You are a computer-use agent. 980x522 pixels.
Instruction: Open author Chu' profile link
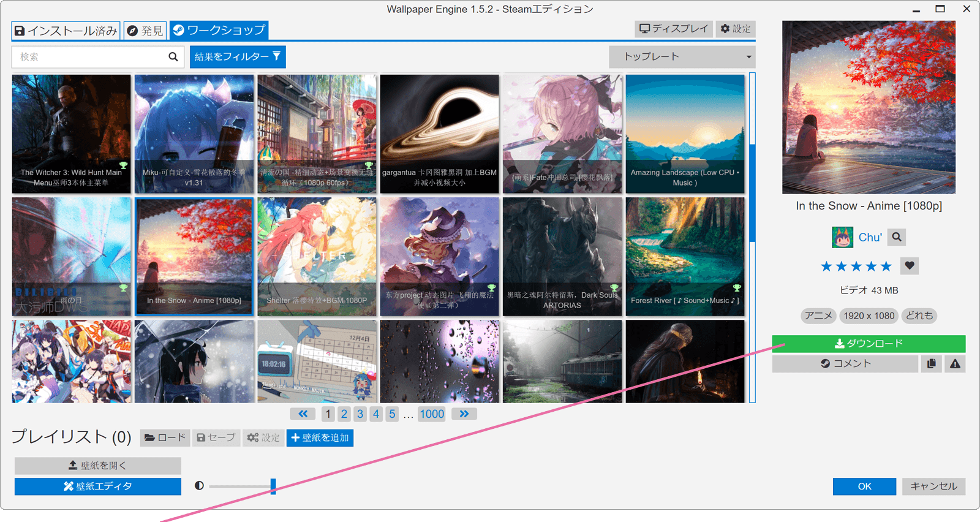pyautogui.click(x=870, y=237)
